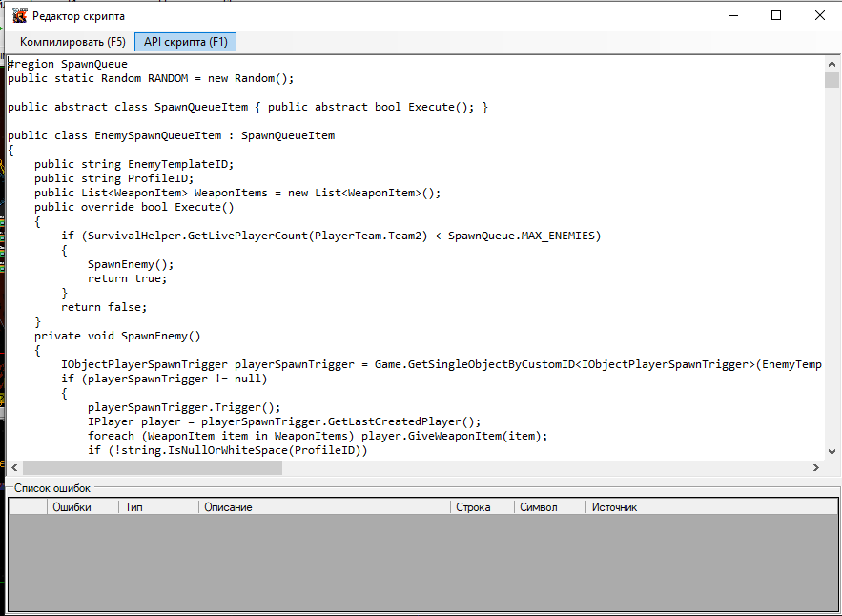Minimize the Редактор скрипта window
Image resolution: width=842 pixels, height=616 pixels.
pos(732,15)
